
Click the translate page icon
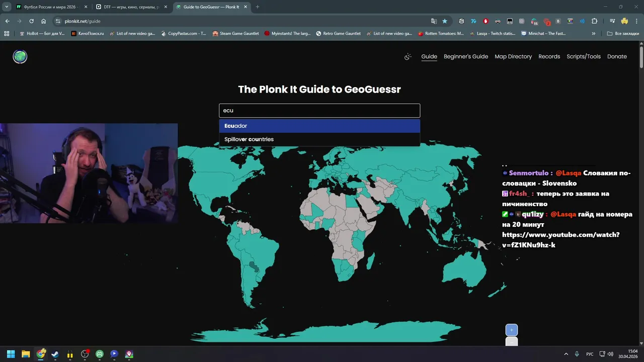point(434,21)
